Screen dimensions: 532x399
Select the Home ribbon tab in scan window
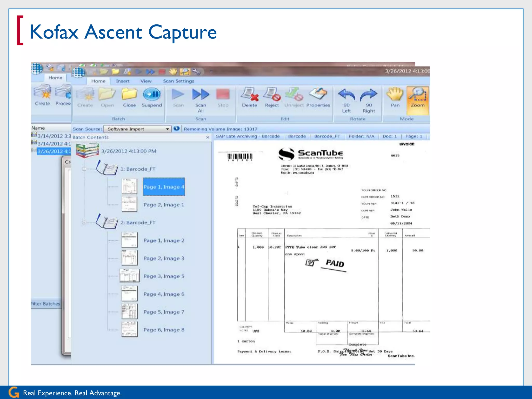(x=98, y=81)
